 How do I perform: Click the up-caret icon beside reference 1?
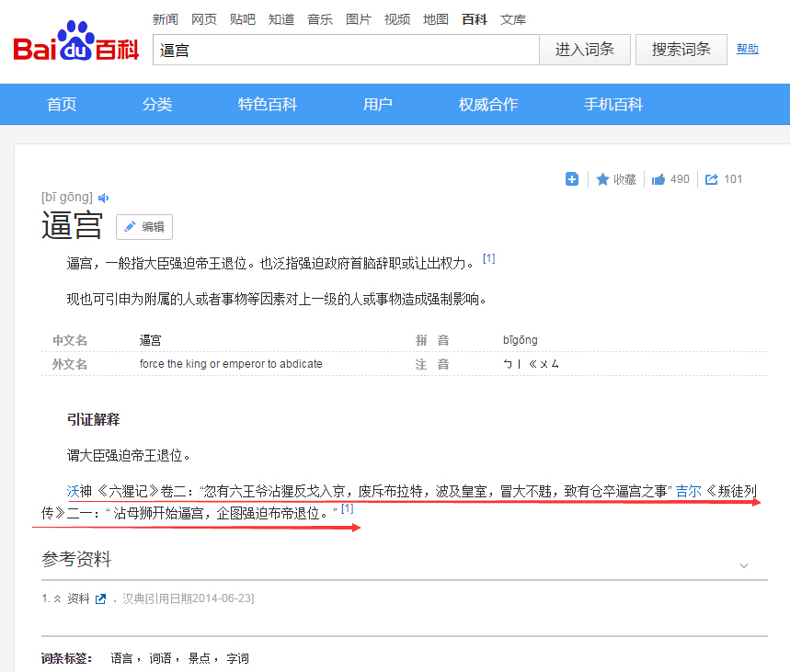58,599
